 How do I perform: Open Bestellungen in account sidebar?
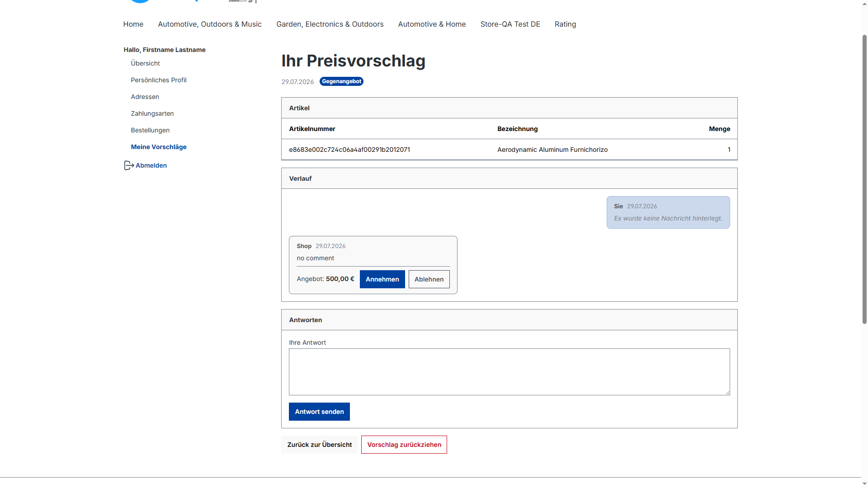point(150,130)
